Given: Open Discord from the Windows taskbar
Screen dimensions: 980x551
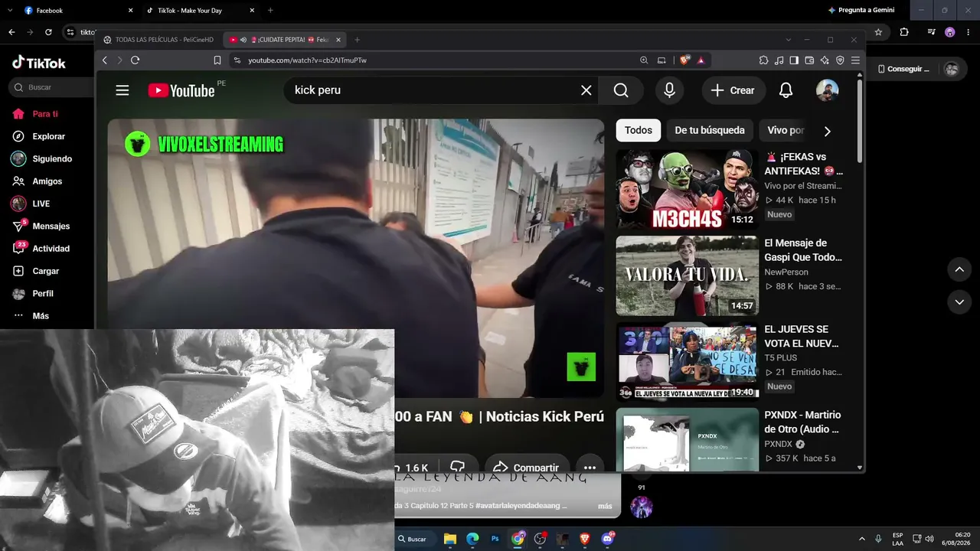Looking at the screenshot, I should (x=609, y=539).
